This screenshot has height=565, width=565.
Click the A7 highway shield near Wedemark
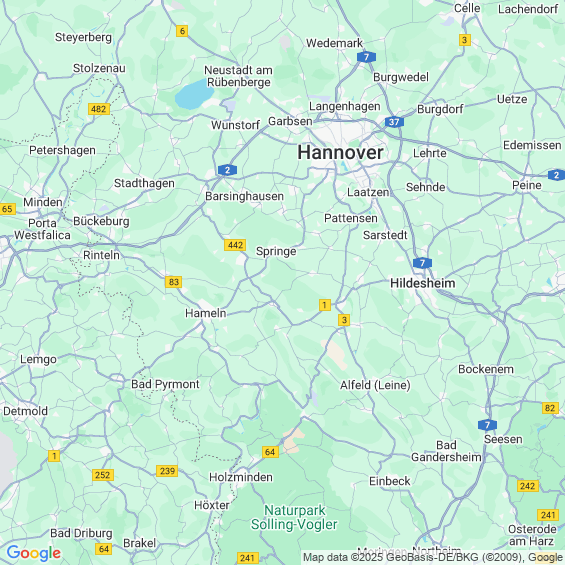coord(366,57)
